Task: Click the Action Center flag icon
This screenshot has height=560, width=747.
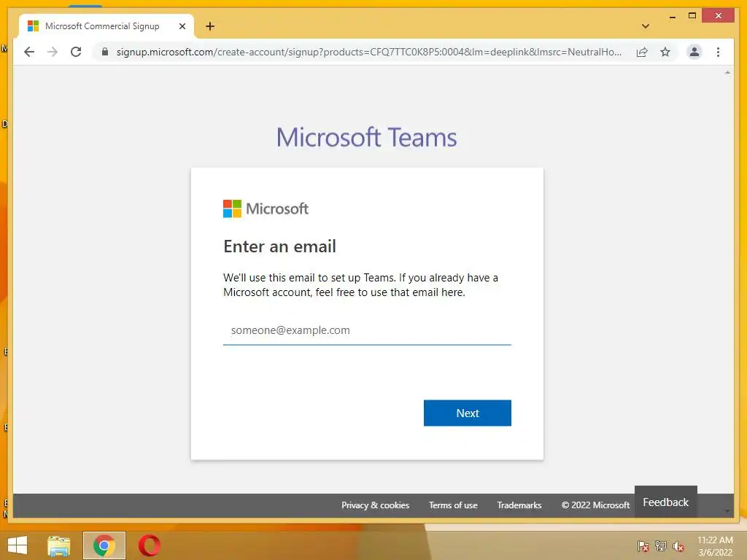Action: pos(643,545)
